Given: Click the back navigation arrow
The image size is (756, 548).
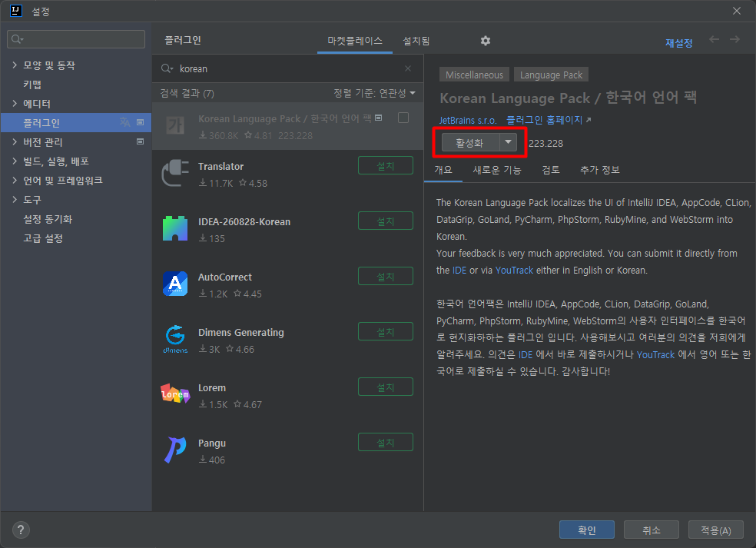Looking at the screenshot, I should (x=714, y=39).
